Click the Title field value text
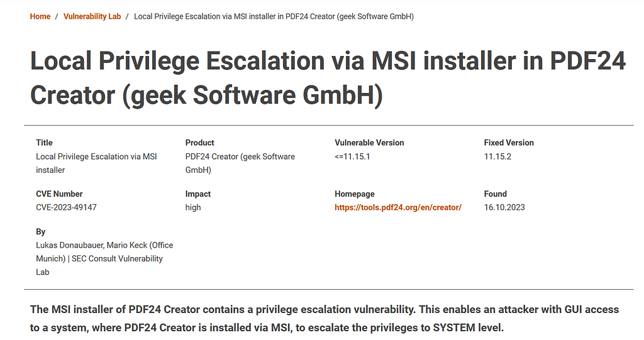Screen dimensions: 644x340 pos(96,163)
